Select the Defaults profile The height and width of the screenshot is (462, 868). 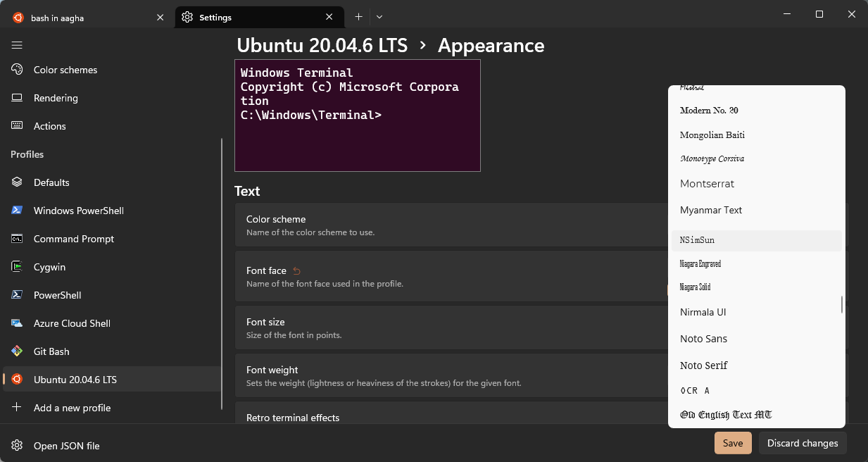click(111, 182)
